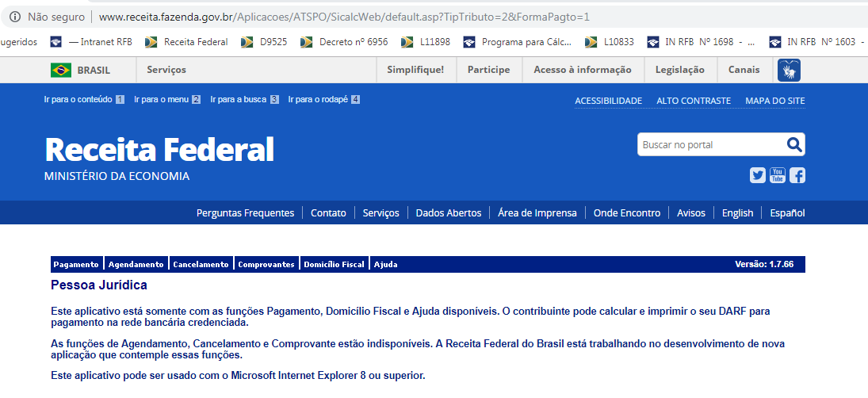Image resolution: width=868 pixels, height=398 pixels.
Task: Click the Brazil flag icon in the government bar
Action: tap(61, 71)
